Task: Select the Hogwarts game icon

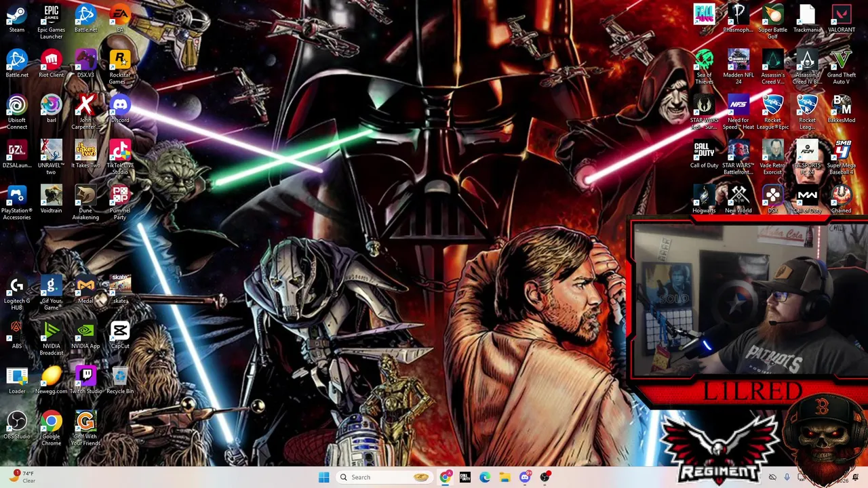Action: [x=704, y=199]
